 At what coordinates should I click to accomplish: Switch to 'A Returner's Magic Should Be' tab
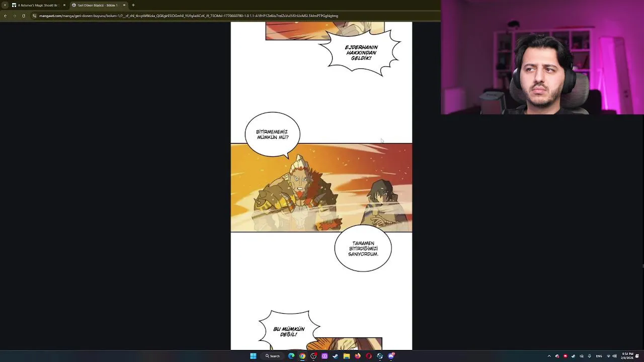[38, 5]
